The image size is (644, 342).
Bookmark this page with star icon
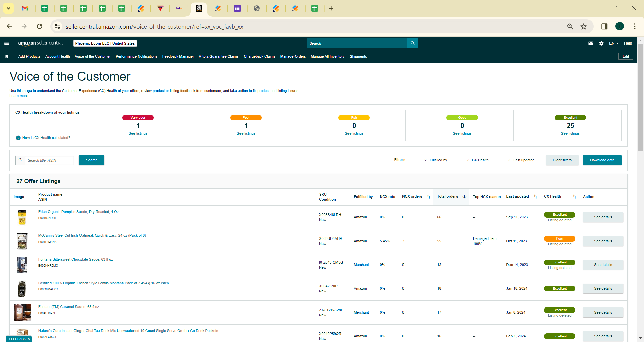tap(584, 26)
